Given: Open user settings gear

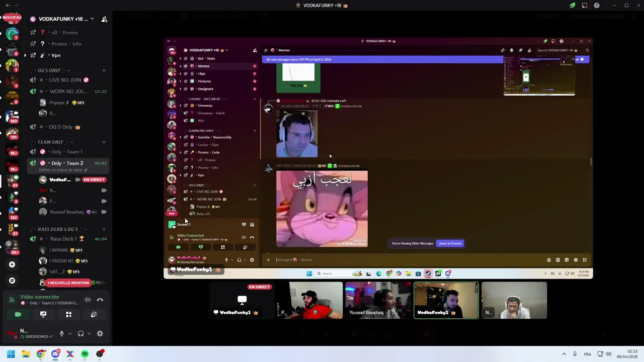Looking at the screenshot, I should pos(100,333).
